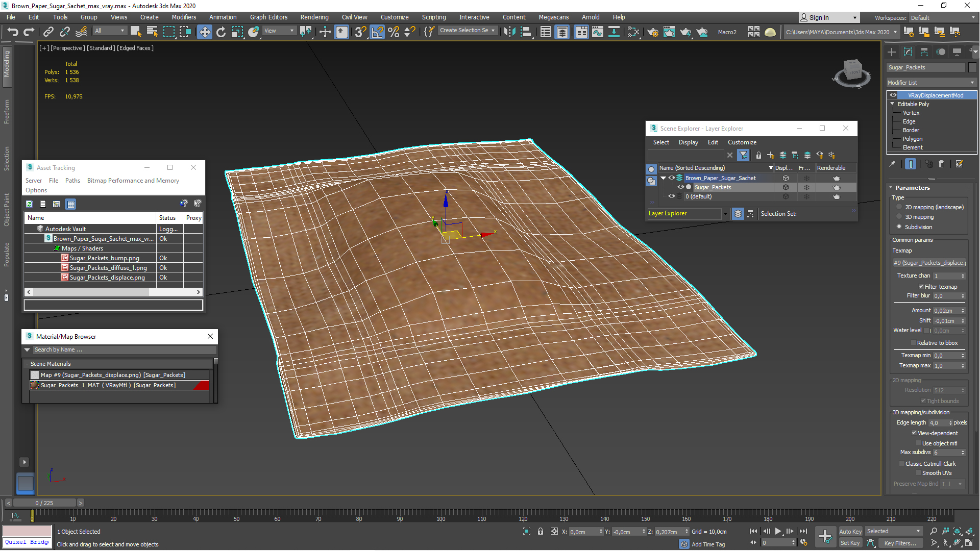Screen dimensions: 980x551
Task: Toggle the Angle Snap tool
Action: (x=377, y=32)
